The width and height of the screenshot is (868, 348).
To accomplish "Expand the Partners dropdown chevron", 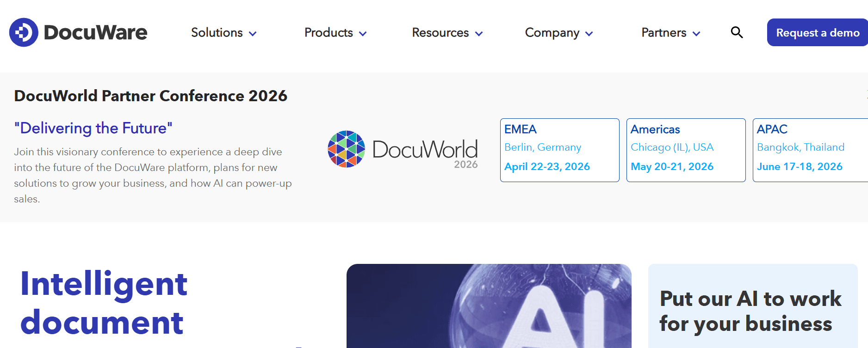I will pos(696,34).
